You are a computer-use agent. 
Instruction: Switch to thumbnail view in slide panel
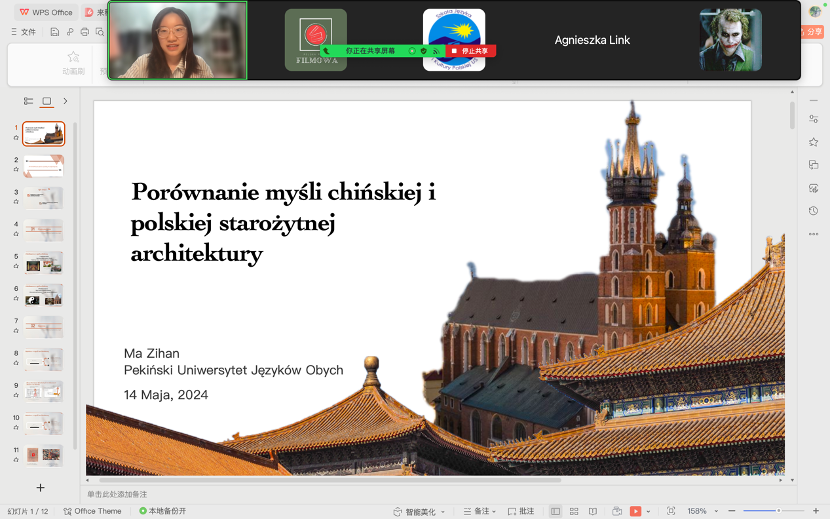pos(46,101)
